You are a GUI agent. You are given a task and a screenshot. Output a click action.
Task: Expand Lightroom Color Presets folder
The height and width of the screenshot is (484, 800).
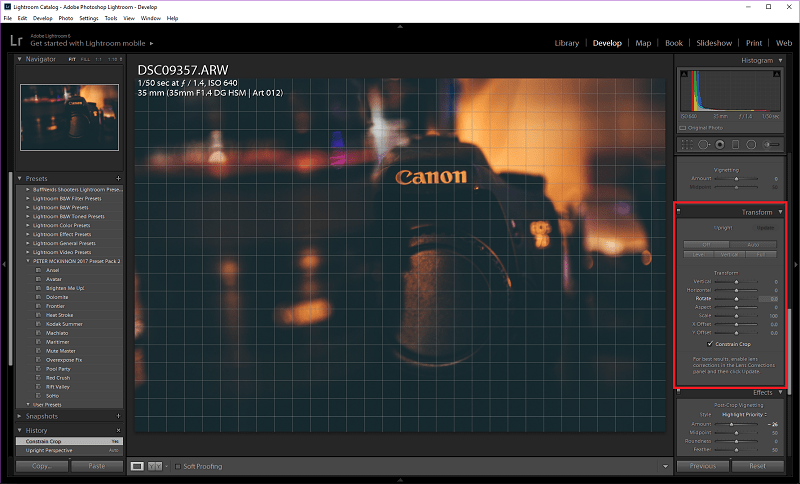(28, 225)
